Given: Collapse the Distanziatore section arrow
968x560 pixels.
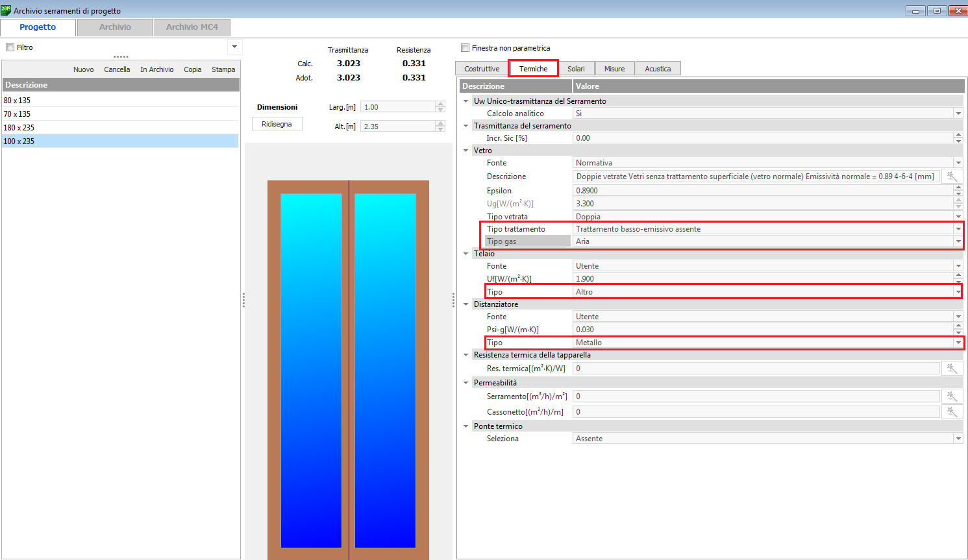Looking at the screenshot, I should 465,304.
